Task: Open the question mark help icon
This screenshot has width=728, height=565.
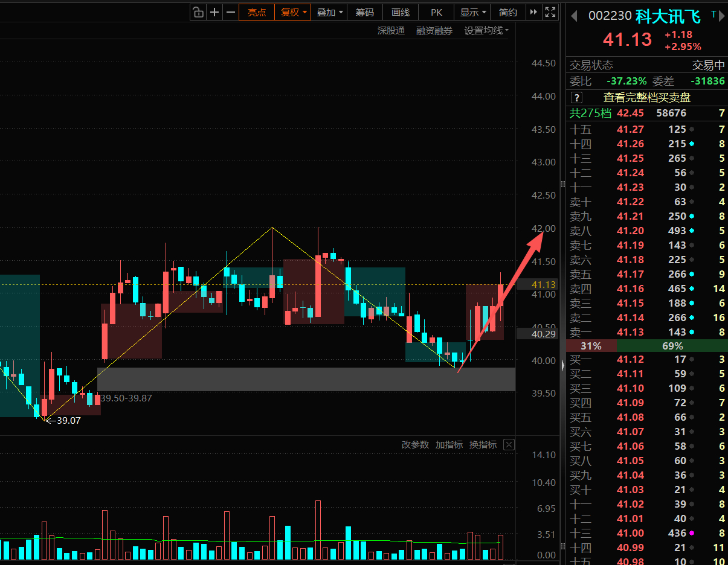Action: [576, 98]
